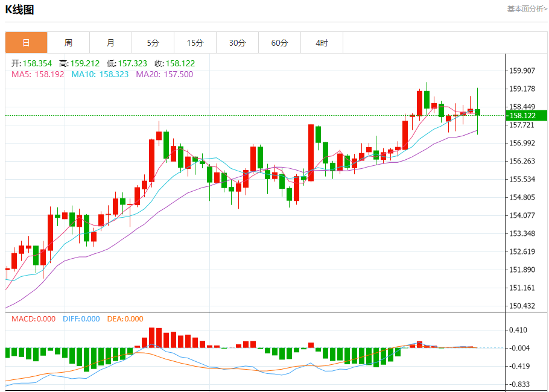This screenshot has height=392, width=549.
Task: Click the K线图 title heading
Action: pos(20,10)
